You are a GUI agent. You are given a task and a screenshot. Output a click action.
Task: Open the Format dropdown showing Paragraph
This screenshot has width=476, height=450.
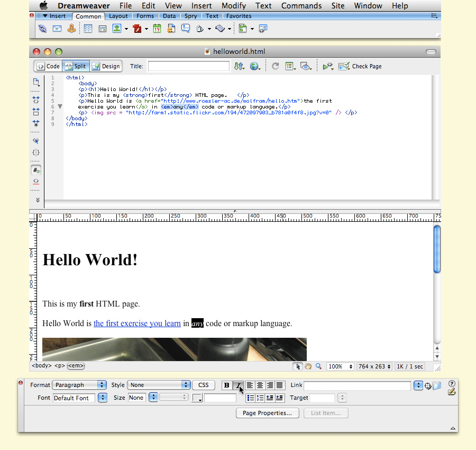(79, 385)
